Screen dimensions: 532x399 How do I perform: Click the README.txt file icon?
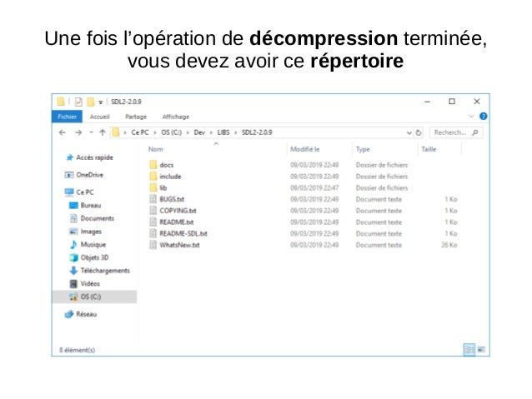click(153, 222)
